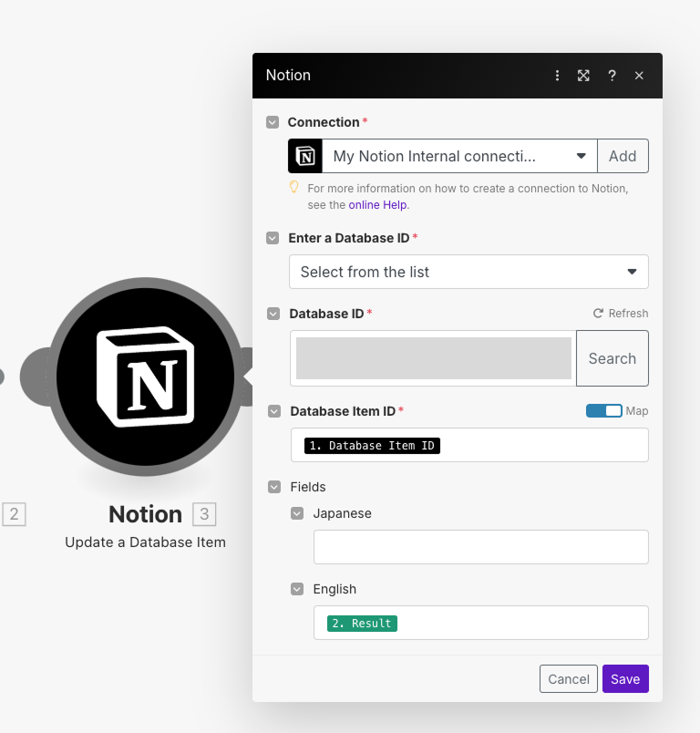Image resolution: width=700 pixels, height=733 pixels.
Task: Click the lightbulb hint icon
Action: [x=294, y=188]
